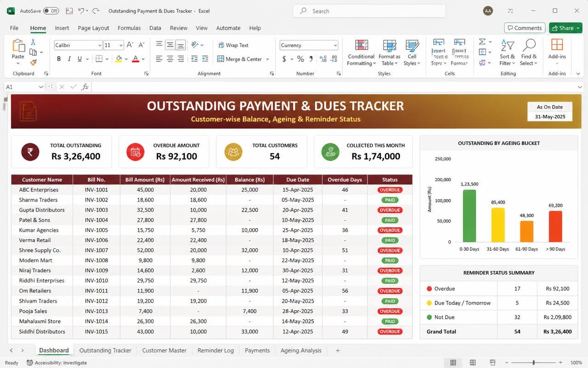Viewport: 588px width, 368px height.
Task: Click the AutoSum sigma icon
Action: pyautogui.click(x=482, y=42)
